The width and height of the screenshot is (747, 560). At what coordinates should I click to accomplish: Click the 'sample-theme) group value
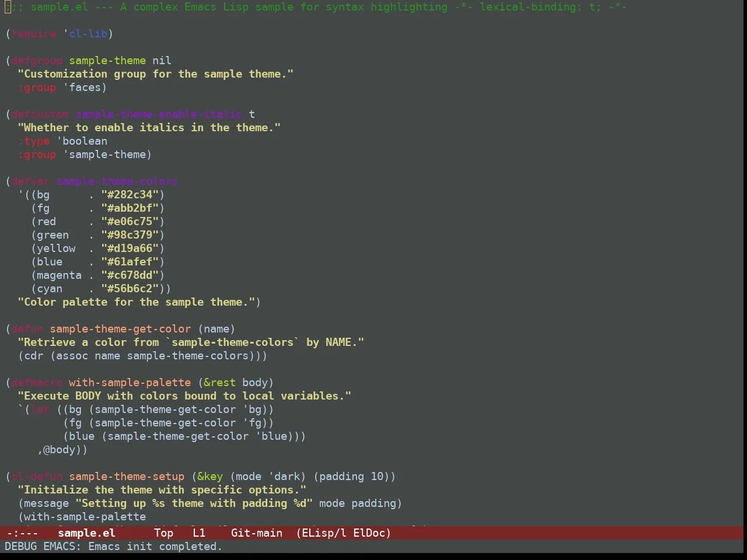click(107, 155)
